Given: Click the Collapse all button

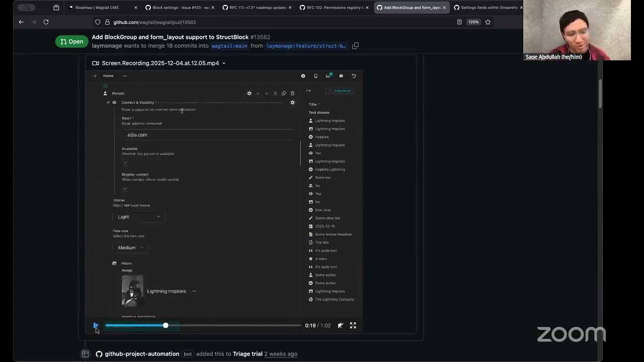Looking at the screenshot, I should 340,91.
